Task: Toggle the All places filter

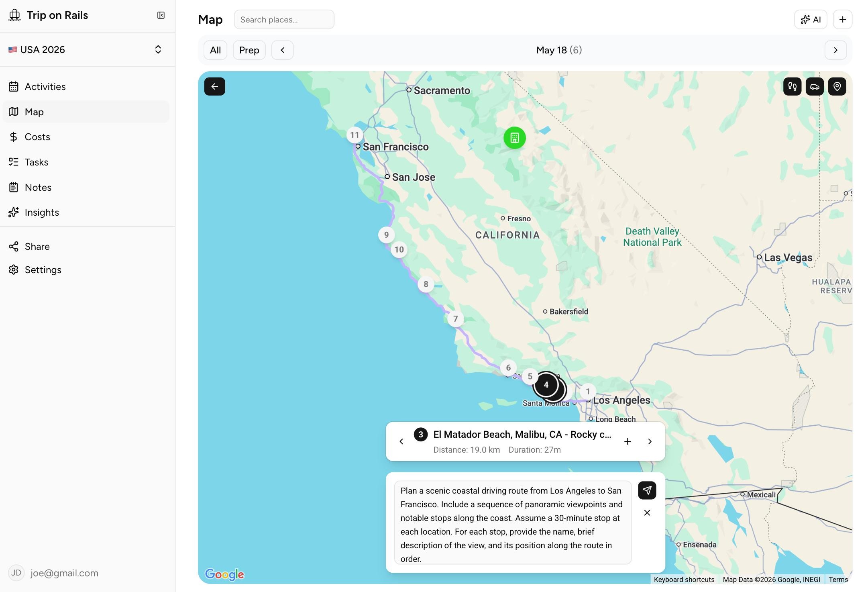Action: point(215,50)
